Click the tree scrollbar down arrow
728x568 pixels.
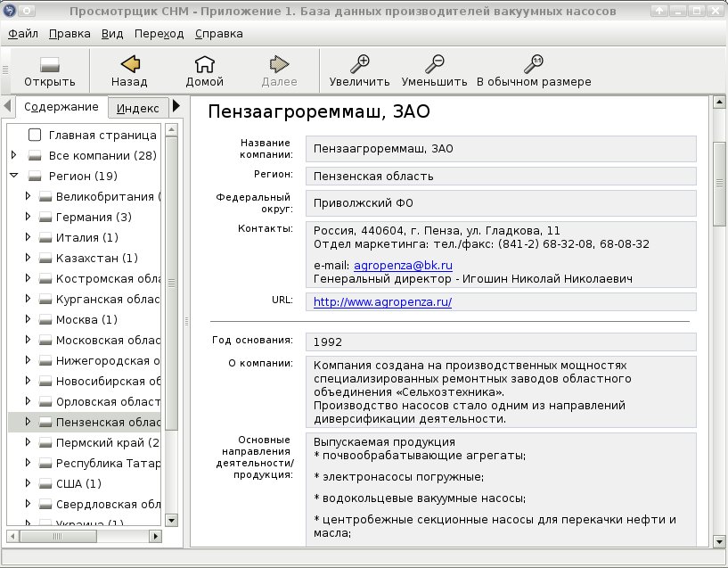click(x=171, y=520)
